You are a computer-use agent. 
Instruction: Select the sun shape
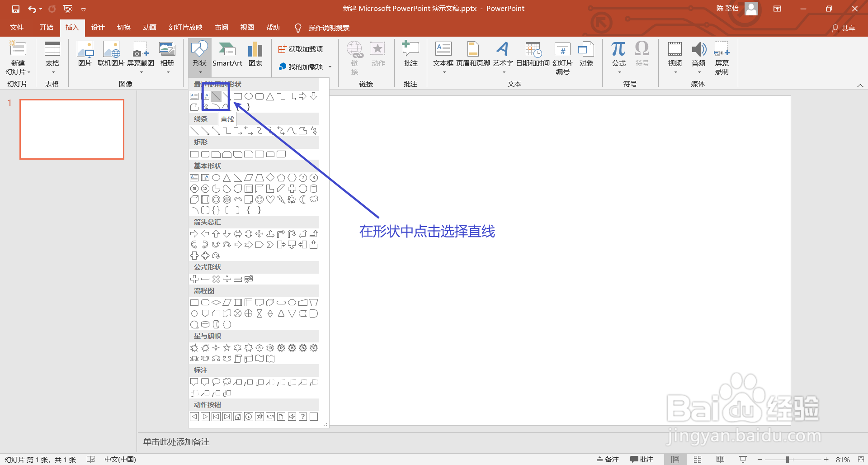tap(292, 199)
